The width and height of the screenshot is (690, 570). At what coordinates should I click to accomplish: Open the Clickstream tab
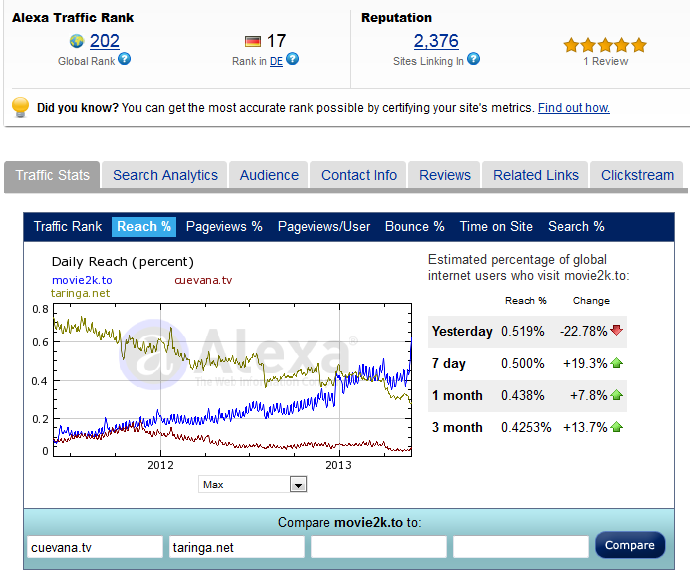[637, 175]
